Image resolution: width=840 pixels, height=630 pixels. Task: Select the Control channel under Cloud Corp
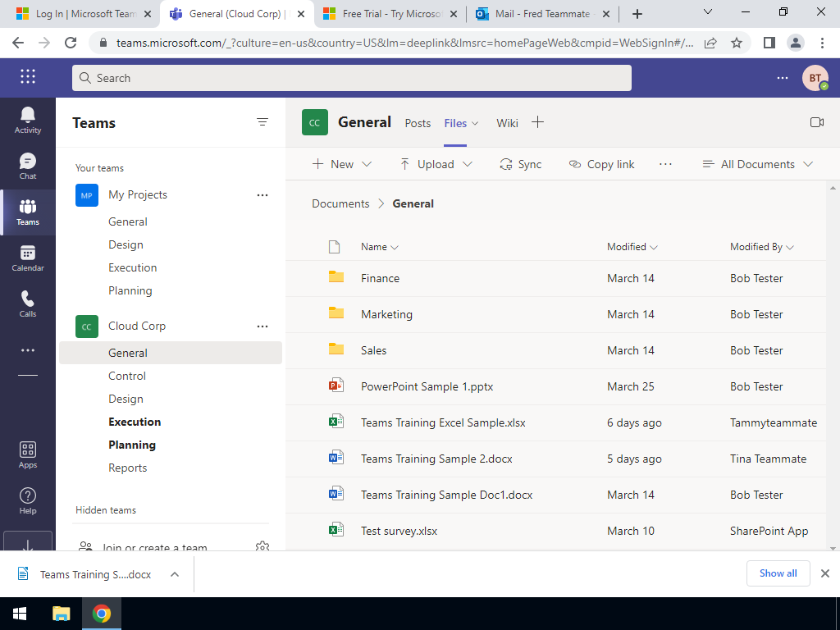pyautogui.click(x=127, y=376)
